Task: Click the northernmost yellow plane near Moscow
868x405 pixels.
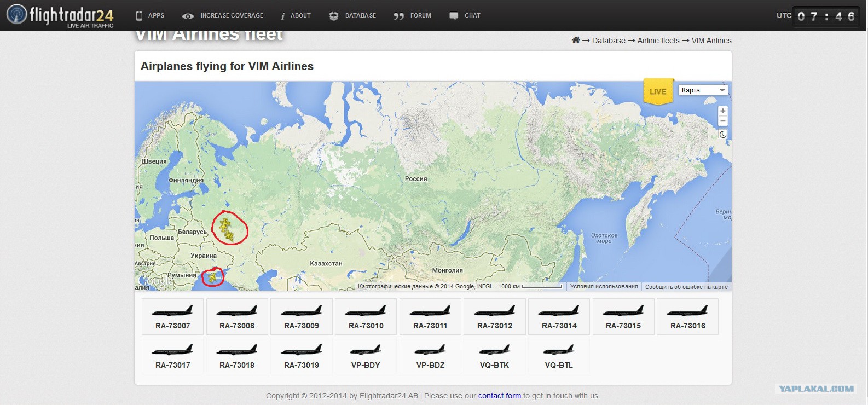Action: coord(224,223)
